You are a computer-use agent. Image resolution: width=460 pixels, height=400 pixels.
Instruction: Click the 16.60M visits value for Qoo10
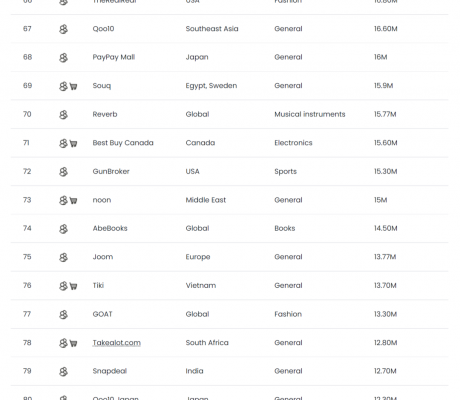[x=385, y=29]
